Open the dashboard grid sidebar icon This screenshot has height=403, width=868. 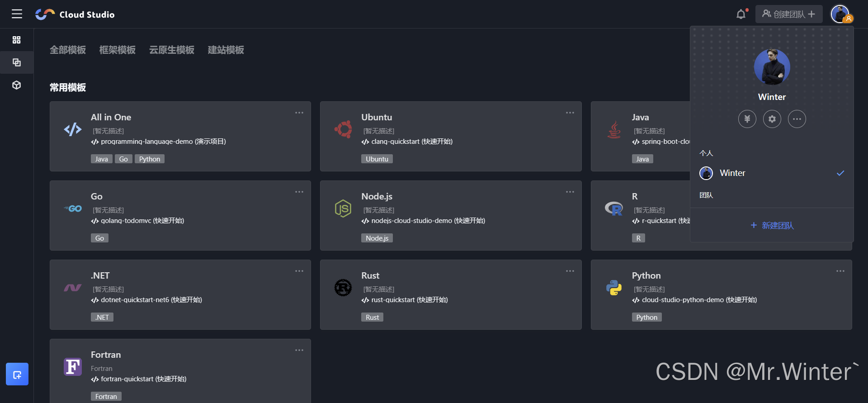17,40
